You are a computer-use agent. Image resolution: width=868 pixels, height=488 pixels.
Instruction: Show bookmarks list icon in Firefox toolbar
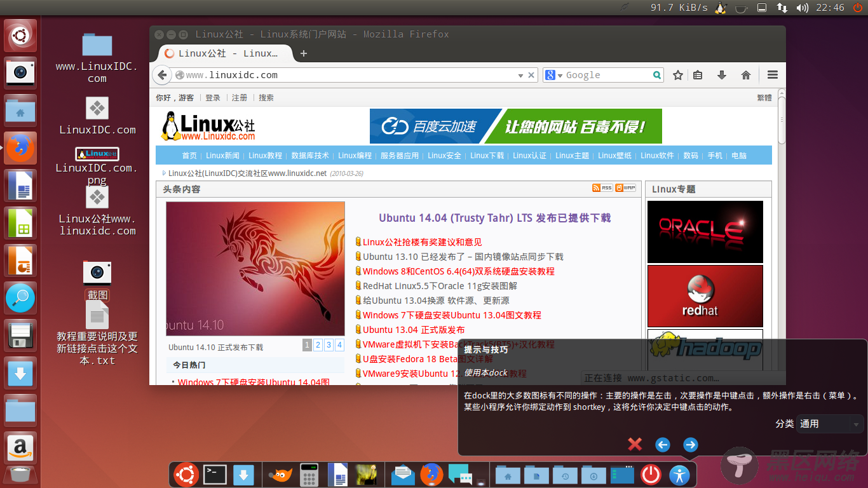[x=698, y=75]
